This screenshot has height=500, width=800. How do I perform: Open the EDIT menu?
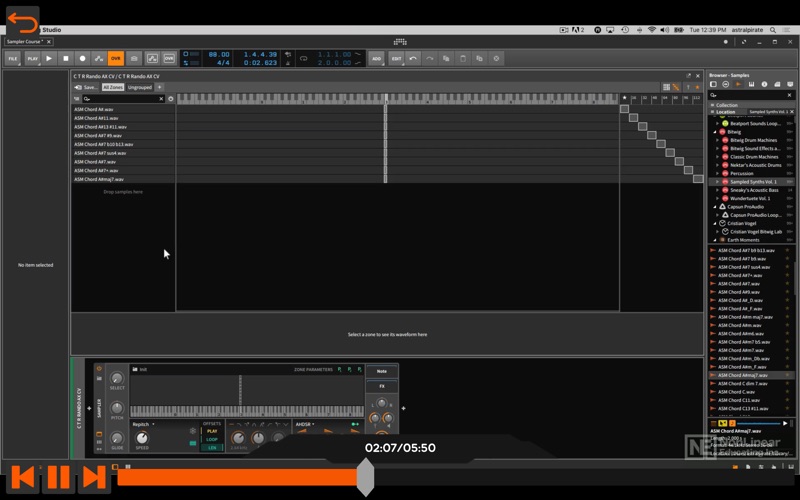point(396,59)
